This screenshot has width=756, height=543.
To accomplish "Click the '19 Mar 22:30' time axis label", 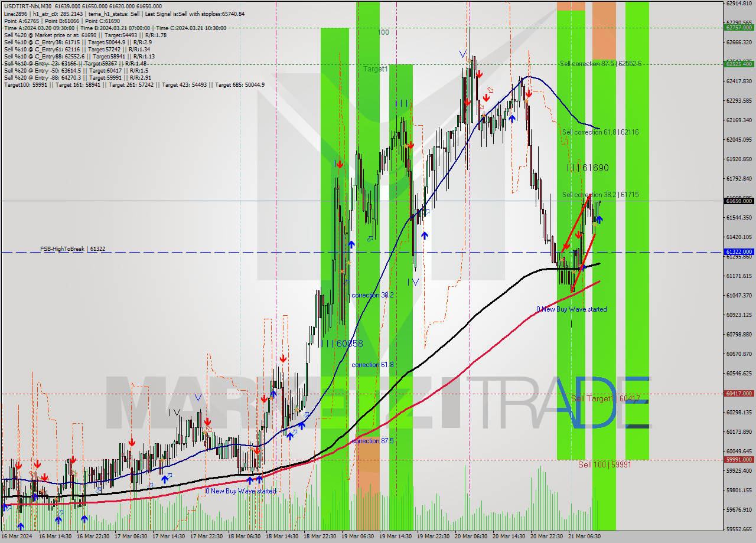I will (434, 537).
